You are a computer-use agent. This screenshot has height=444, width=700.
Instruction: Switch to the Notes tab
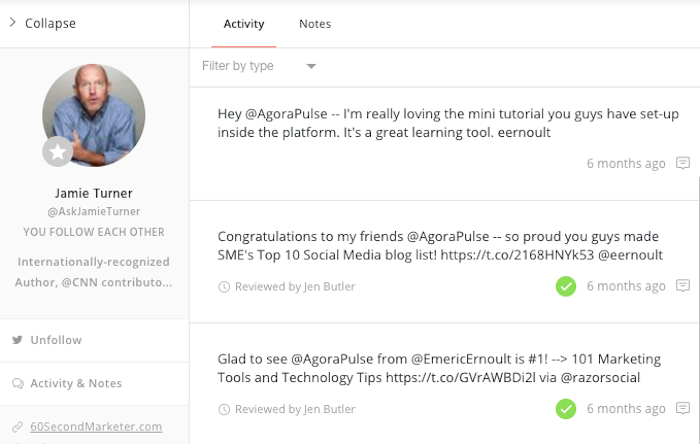(315, 24)
